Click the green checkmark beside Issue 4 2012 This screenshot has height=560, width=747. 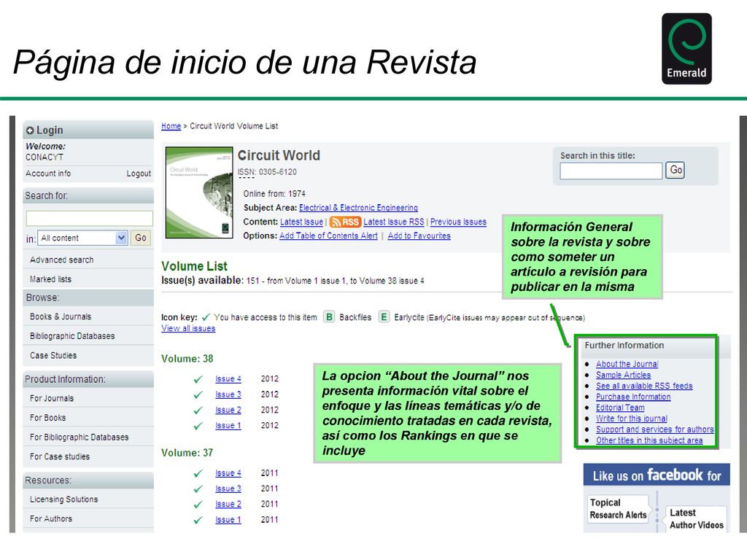(198, 379)
